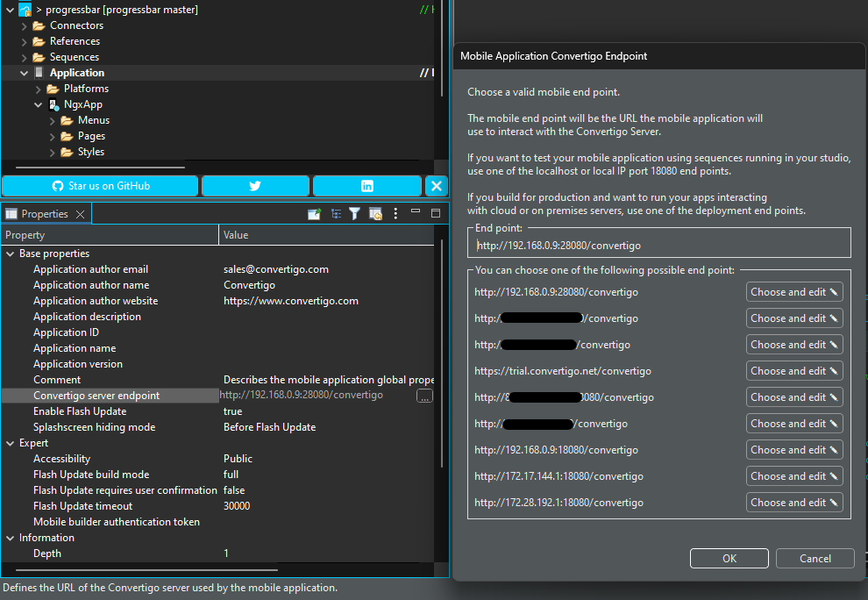Click the ellipsis button for Convertigo server endpoint

pos(424,396)
